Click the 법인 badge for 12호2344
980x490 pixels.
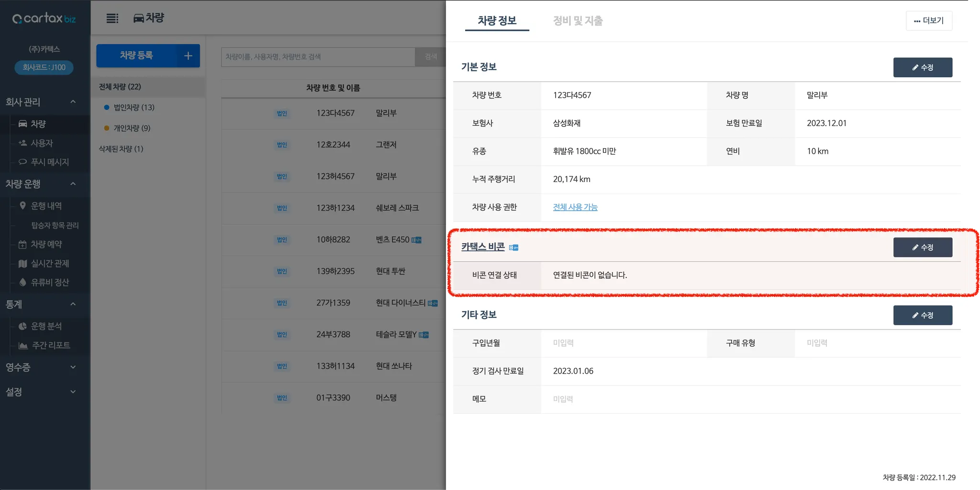[x=282, y=145]
